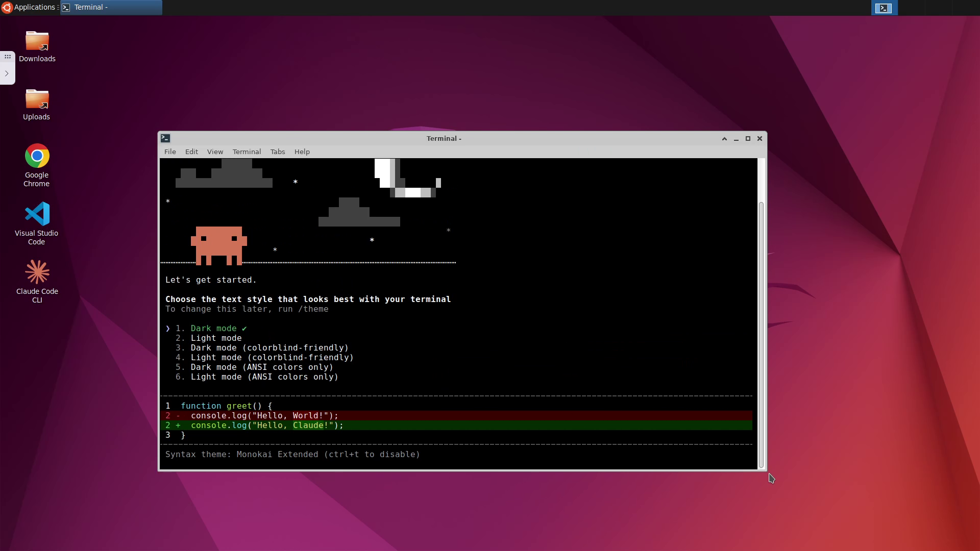
Task: Open the Tabs menu
Action: [277, 152]
